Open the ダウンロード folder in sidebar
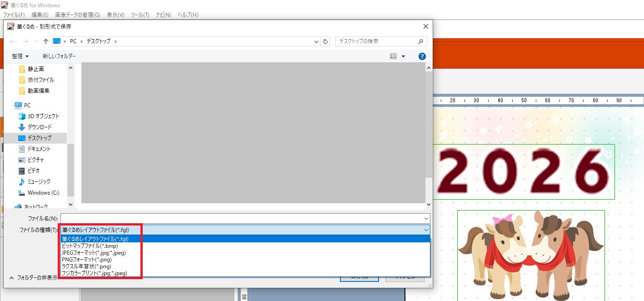 40,127
